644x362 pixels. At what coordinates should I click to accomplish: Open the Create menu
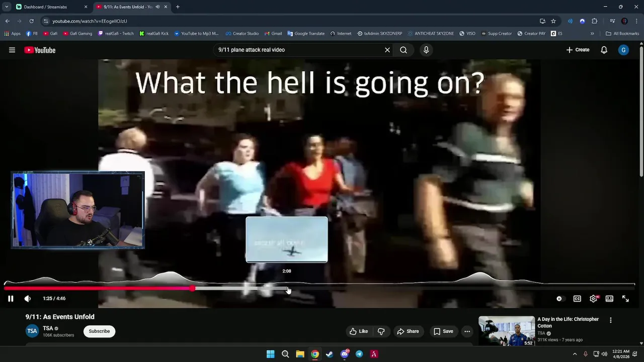[x=578, y=50]
